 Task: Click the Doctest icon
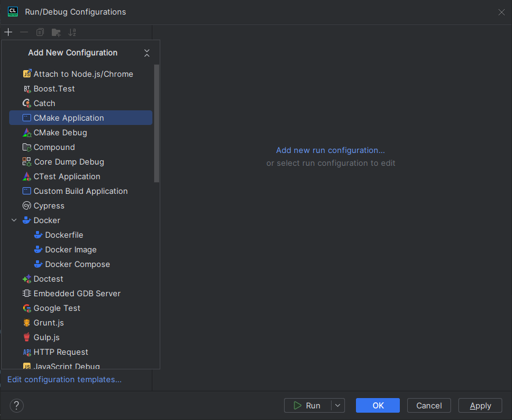pos(27,279)
